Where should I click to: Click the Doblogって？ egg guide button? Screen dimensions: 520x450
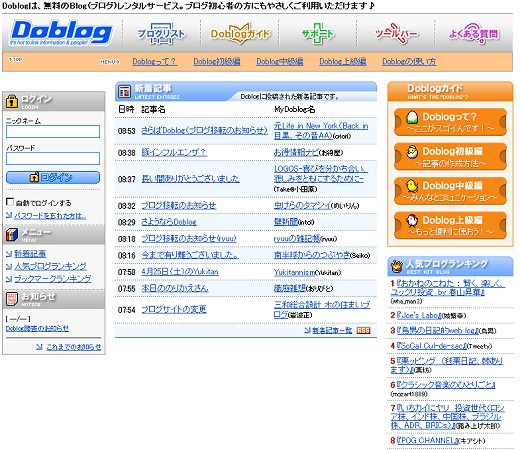click(450, 122)
